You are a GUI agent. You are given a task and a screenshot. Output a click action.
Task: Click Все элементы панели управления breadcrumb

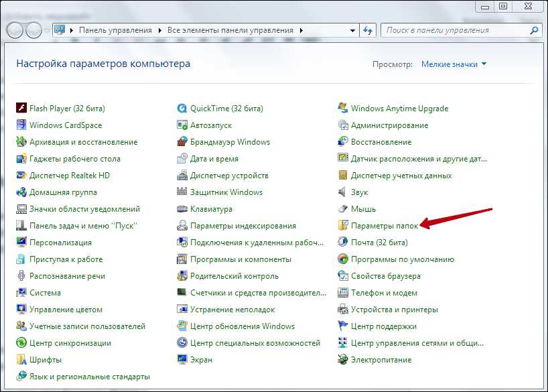tap(230, 30)
